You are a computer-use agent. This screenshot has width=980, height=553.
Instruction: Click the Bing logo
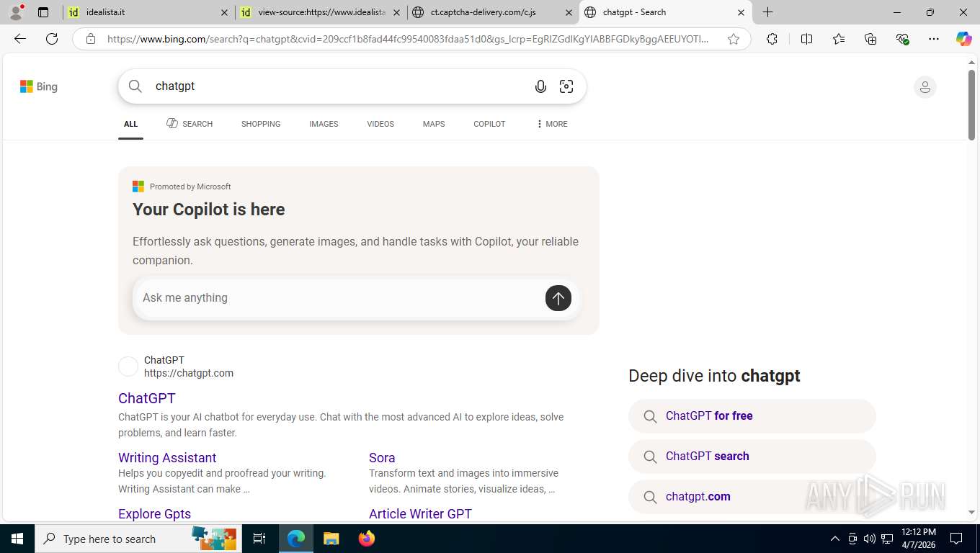[39, 86]
